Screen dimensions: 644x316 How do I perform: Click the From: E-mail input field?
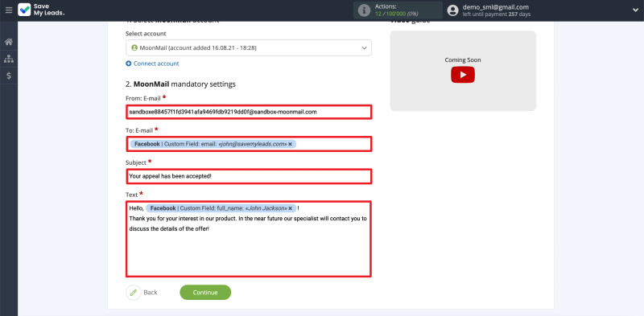(x=249, y=112)
